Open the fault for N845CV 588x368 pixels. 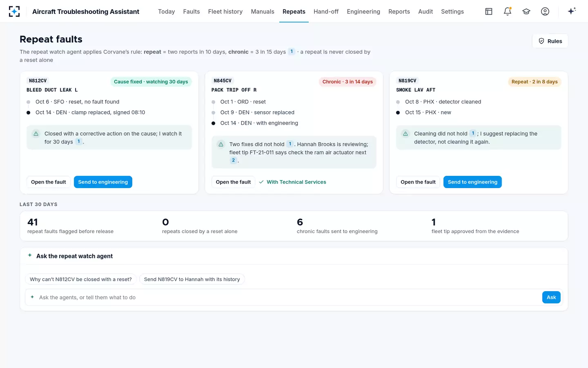[x=233, y=182]
